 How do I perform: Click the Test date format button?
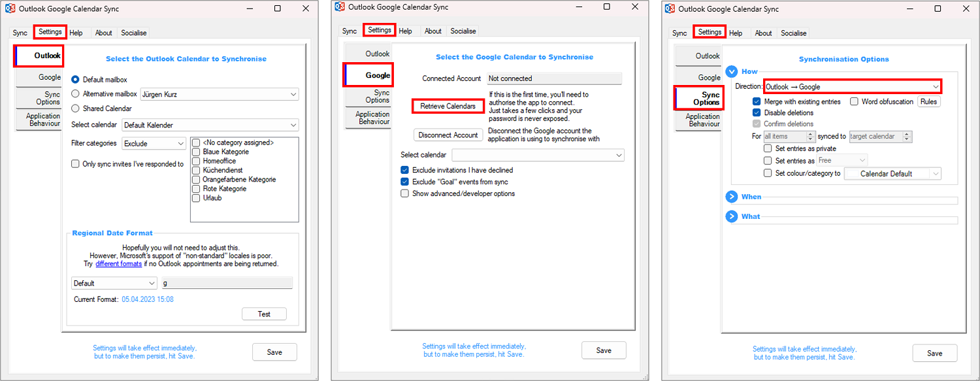click(264, 314)
